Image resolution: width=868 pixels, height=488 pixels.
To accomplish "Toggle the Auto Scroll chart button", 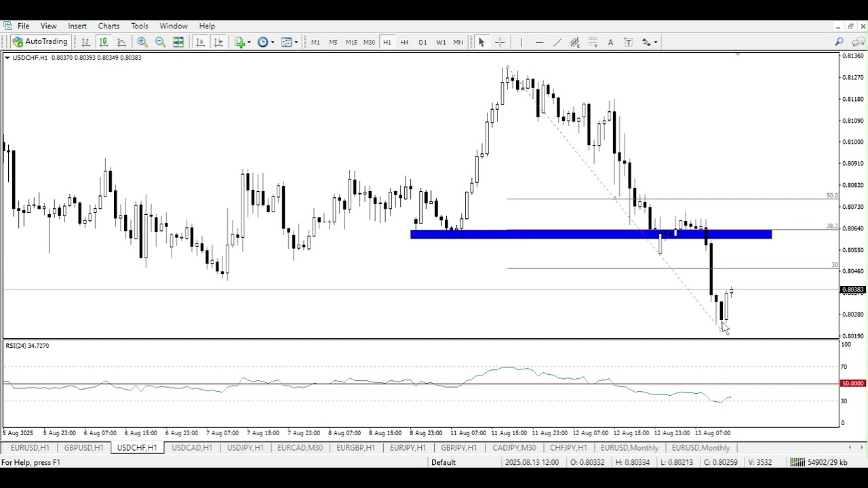I will tap(200, 42).
